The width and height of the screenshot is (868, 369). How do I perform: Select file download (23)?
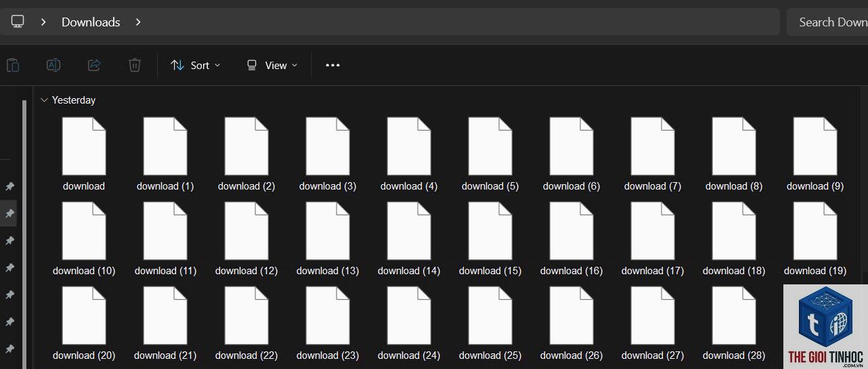(x=328, y=324)
